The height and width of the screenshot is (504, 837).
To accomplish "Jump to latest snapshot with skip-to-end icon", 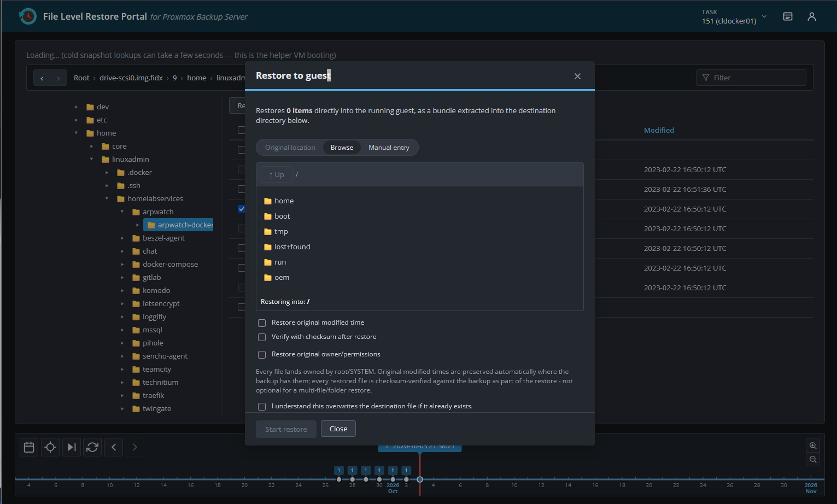I will point(72,447).
